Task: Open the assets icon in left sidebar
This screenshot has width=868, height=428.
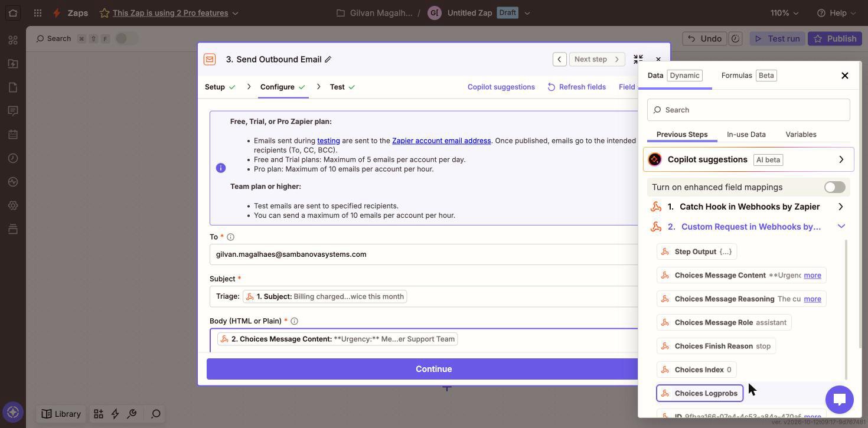Action: point(13,40)
